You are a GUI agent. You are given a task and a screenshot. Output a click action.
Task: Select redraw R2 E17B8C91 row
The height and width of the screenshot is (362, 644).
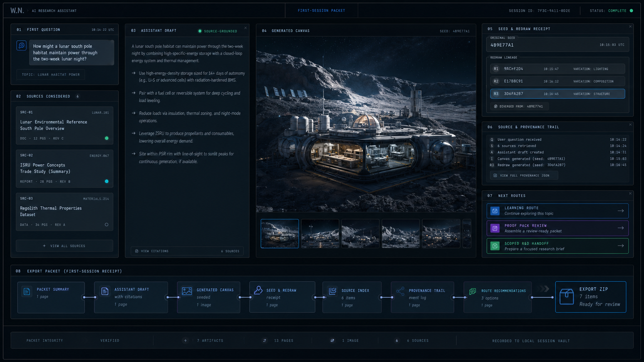coord(557,81)
